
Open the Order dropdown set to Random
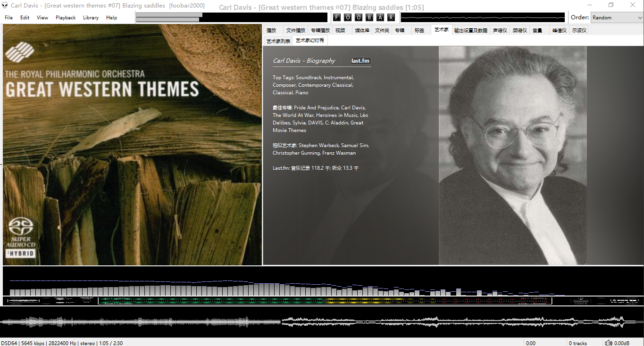click(x=617, y=17)
